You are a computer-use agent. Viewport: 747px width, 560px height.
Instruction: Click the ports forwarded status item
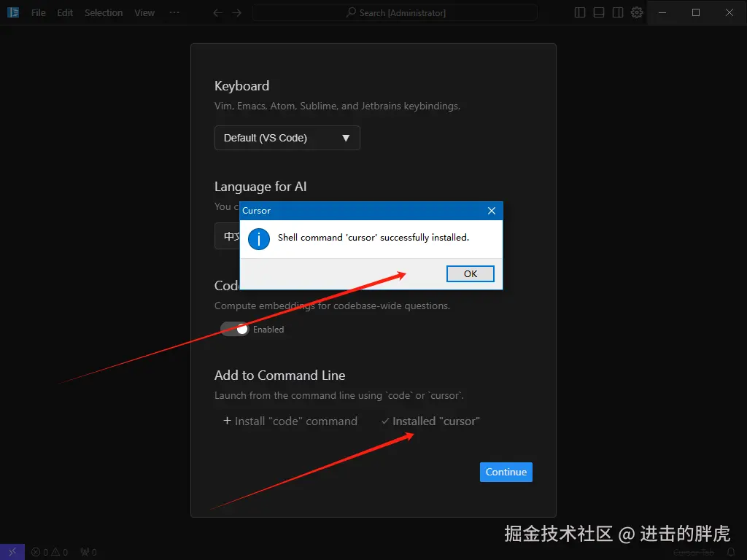click(x=88, y=553)
